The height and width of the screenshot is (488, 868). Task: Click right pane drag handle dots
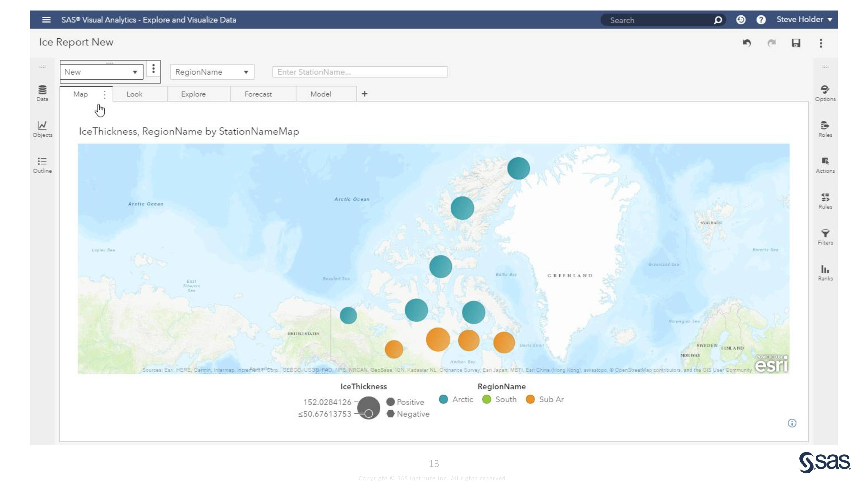click(x=825, y=67)
